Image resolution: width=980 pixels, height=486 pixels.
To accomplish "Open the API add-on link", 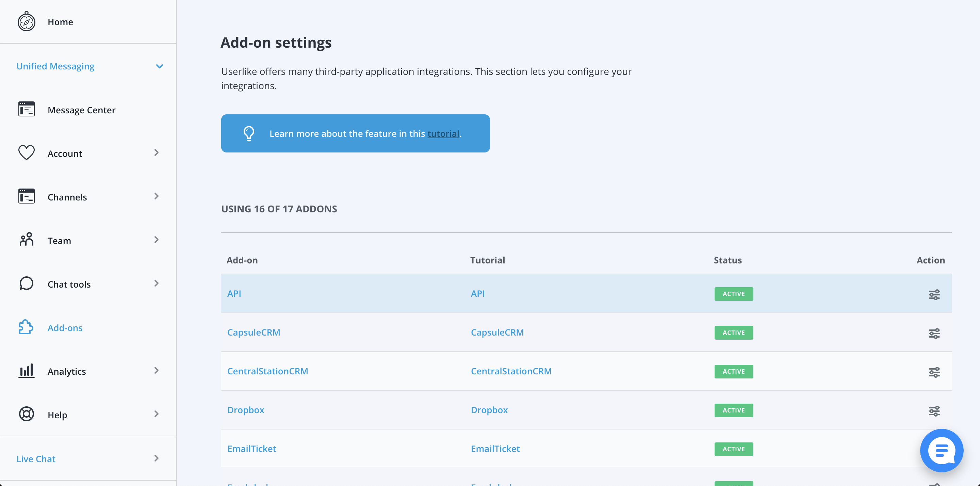I will (234, 293).
